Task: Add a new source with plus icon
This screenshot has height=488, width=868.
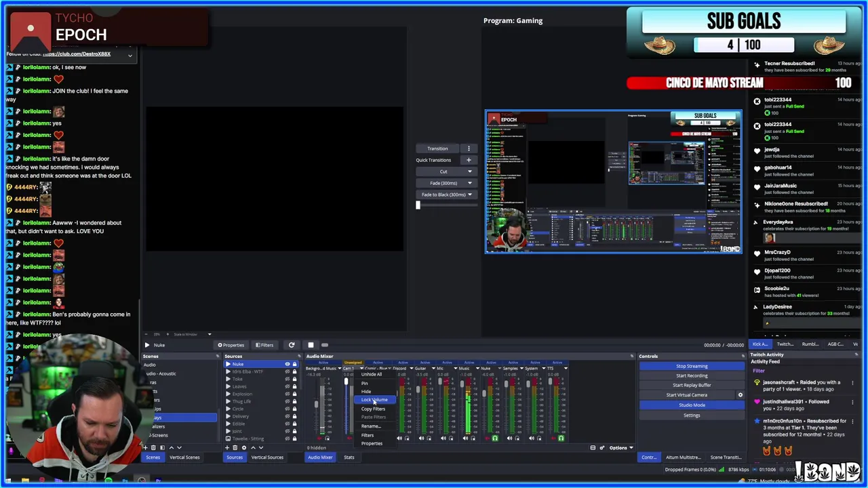Action: 227,447
